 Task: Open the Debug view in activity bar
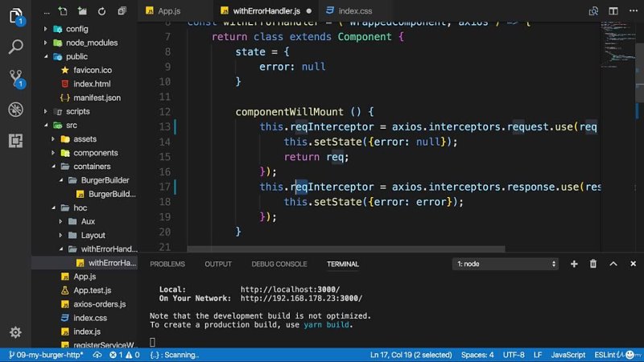pyautogui.click(x=15, y=109)
